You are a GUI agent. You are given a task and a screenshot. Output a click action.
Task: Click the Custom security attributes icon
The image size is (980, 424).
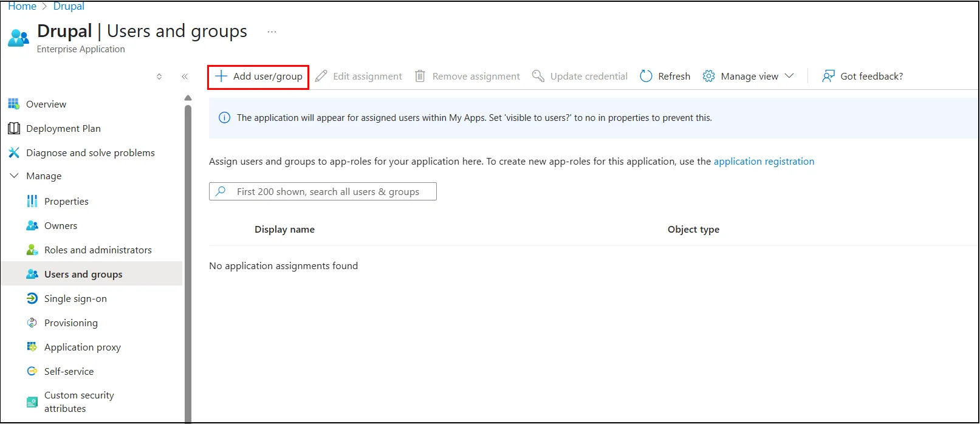coord(32,402)
